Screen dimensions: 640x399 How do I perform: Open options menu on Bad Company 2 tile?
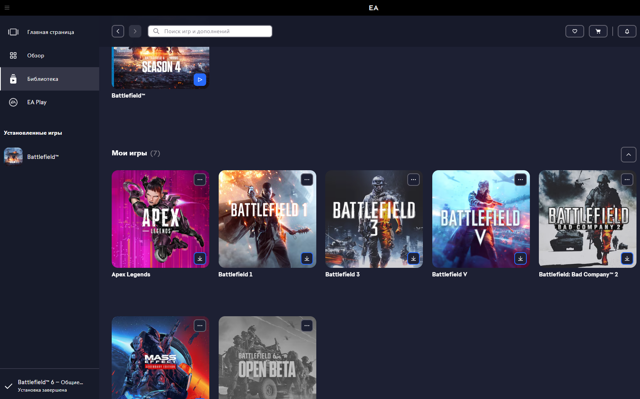[x=627, y=180]
